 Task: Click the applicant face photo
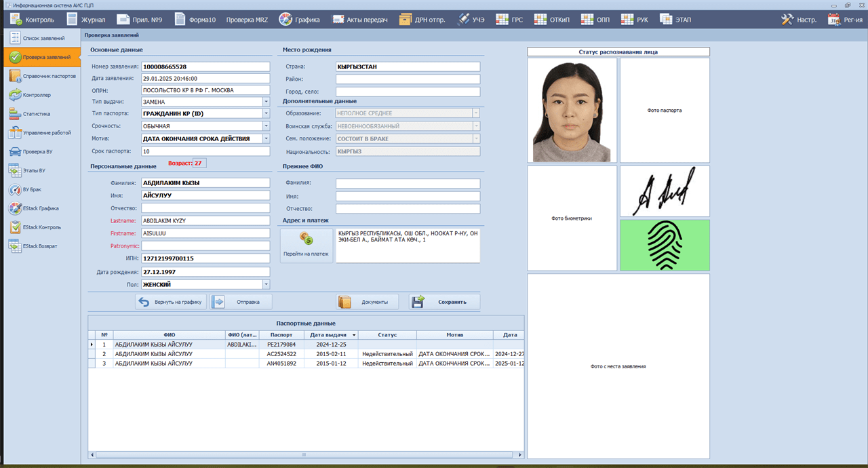pyautogui.click(x=572, y=110)
